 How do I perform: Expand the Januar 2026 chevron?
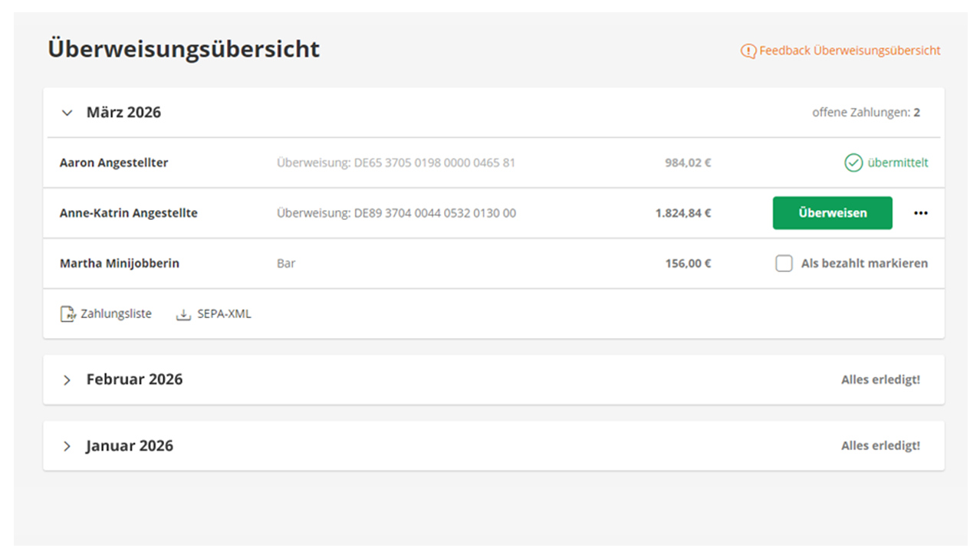pos(67,446)
